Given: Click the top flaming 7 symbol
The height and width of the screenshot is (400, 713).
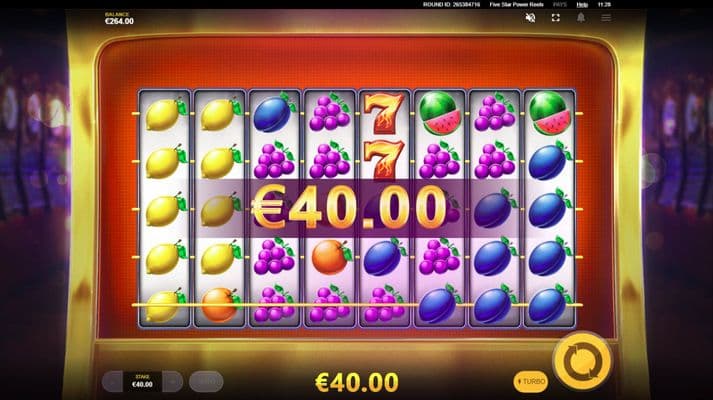Looking at the screenshot, I should point(384,113).
